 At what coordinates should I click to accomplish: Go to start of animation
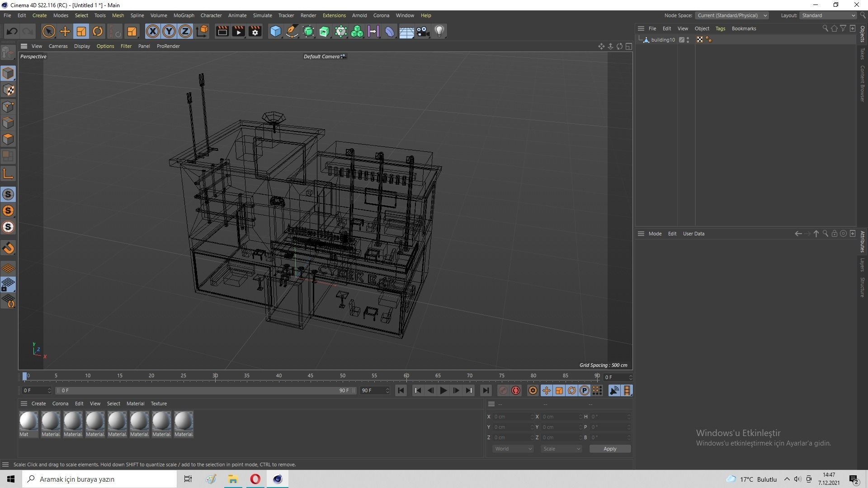click(401, 390)
